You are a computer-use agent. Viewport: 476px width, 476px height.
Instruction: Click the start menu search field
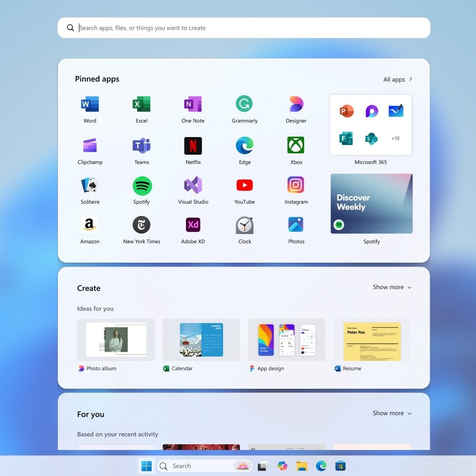click(244, 28)
